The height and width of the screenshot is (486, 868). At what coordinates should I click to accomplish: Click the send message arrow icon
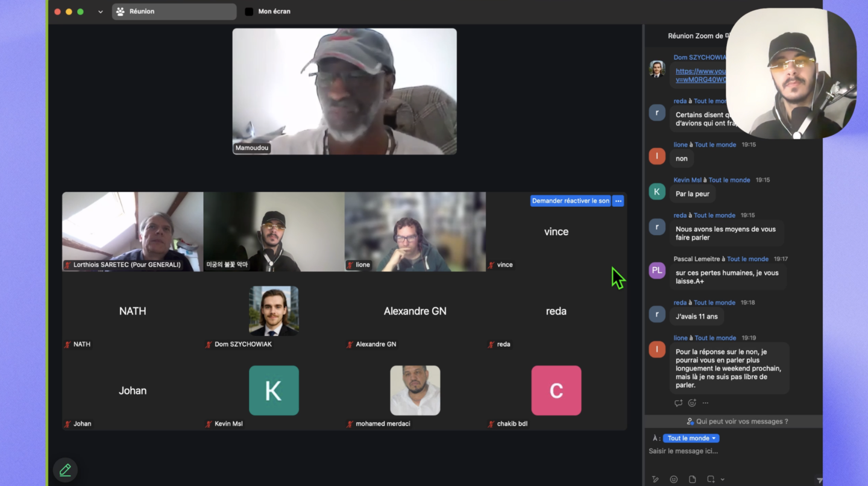point(819,480)
